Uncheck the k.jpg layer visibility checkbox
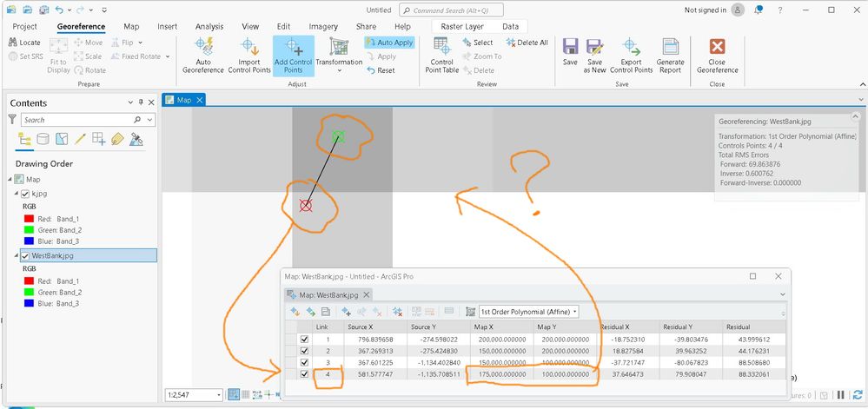Screen dimensions: 868x409 click(25, 194)
